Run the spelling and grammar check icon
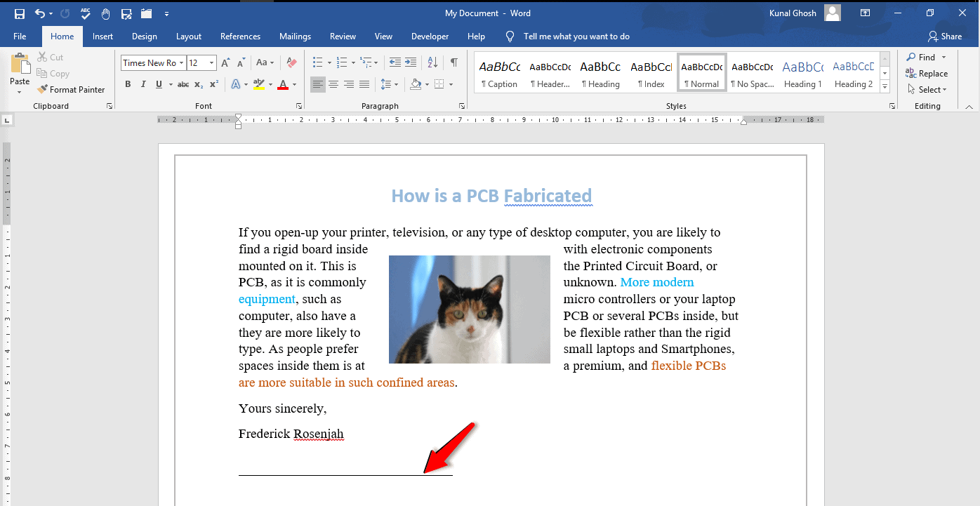The width and height of the screenshot is (980, 506). [86, 13]
